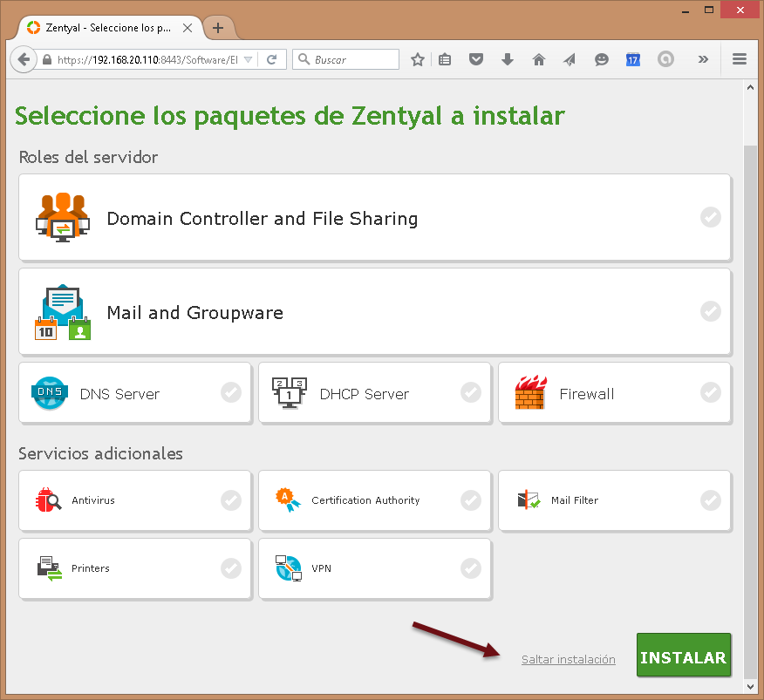Open a new browser tab
This screenshot has height=700, width=764.
pyautogui.click(x=218, y=28)
